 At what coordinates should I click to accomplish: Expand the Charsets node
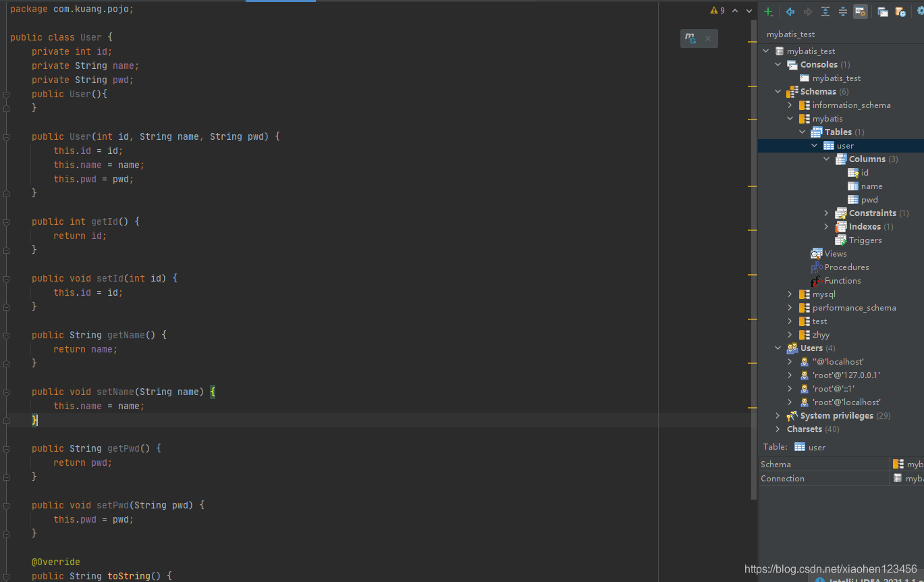pyautogui.click(x=778, y=429)
